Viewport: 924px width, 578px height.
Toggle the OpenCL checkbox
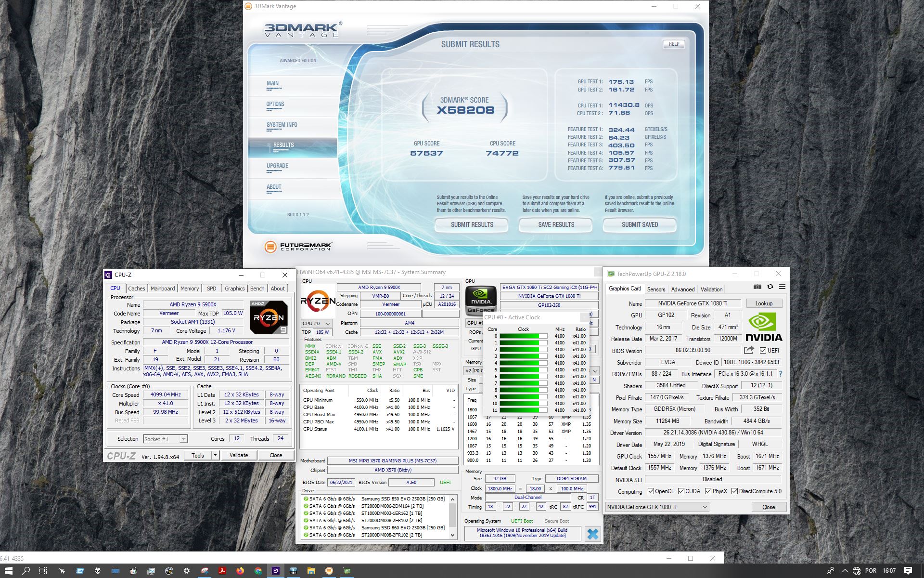[x=651, y=491]
